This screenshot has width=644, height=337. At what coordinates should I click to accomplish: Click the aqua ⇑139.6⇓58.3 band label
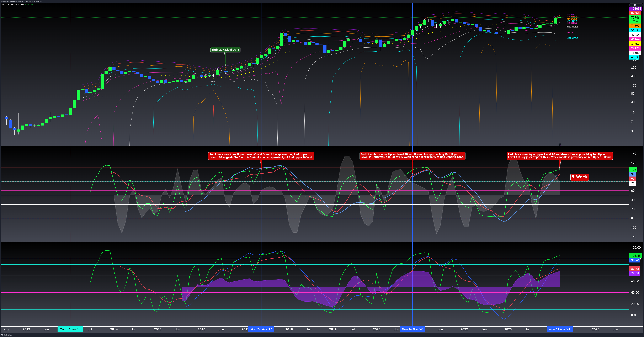572,38
